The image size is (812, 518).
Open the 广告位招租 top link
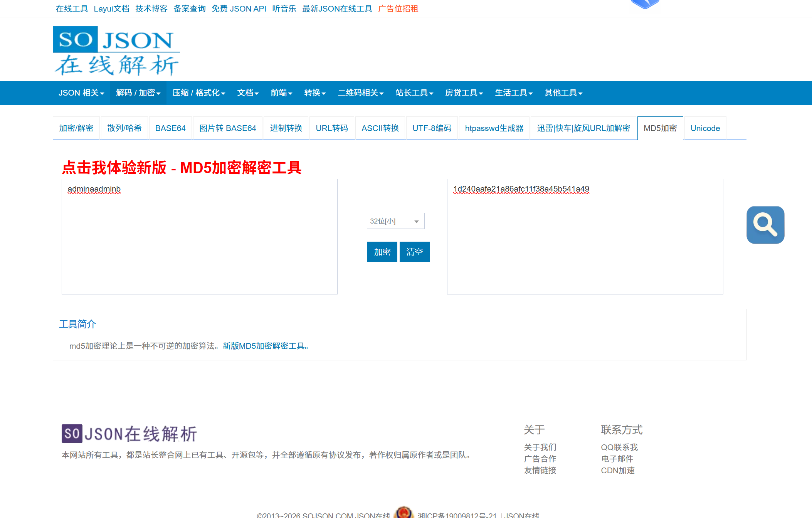pos(398,8)
